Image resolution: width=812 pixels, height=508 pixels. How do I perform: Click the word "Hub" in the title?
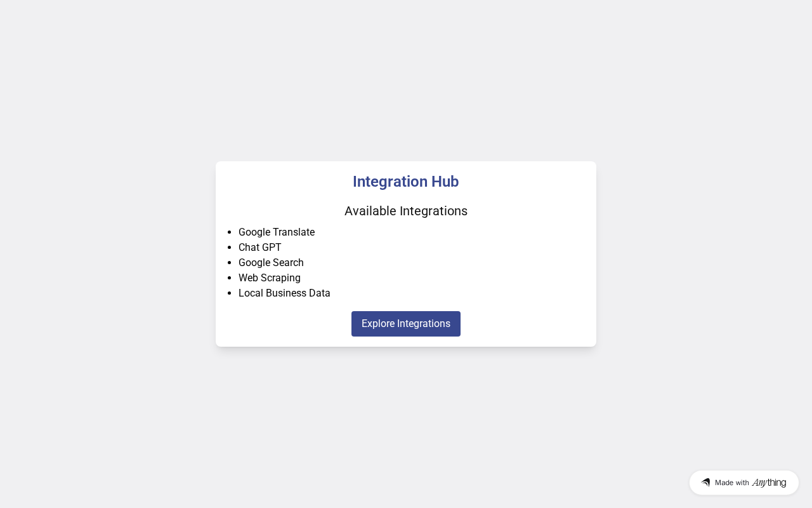pos(445,182)
